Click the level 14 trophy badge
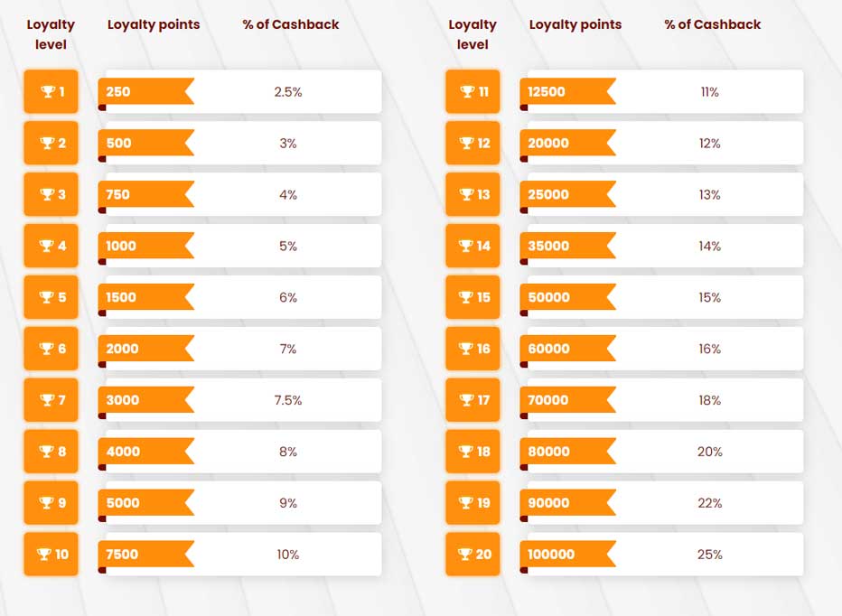The height and width of the screenshot is (616, 842). click(472, 246)
